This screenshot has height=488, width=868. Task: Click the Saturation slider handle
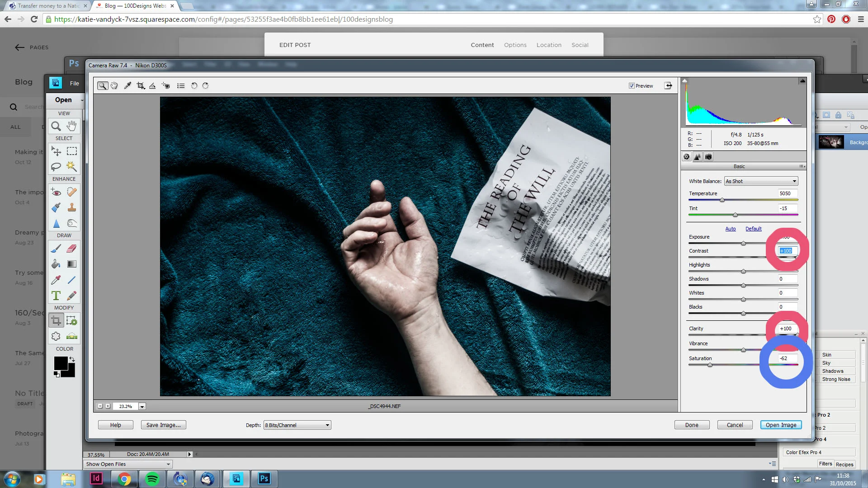click(x=710, y=365)
